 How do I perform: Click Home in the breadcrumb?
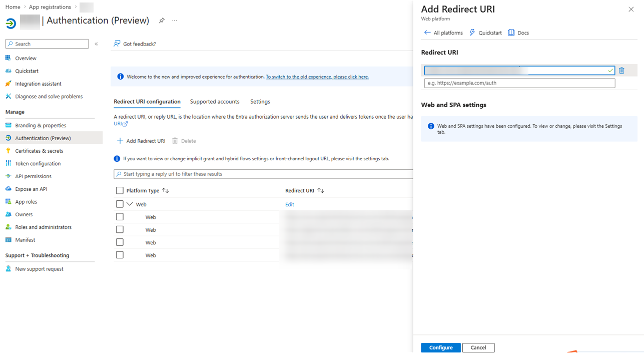point(13,7)
